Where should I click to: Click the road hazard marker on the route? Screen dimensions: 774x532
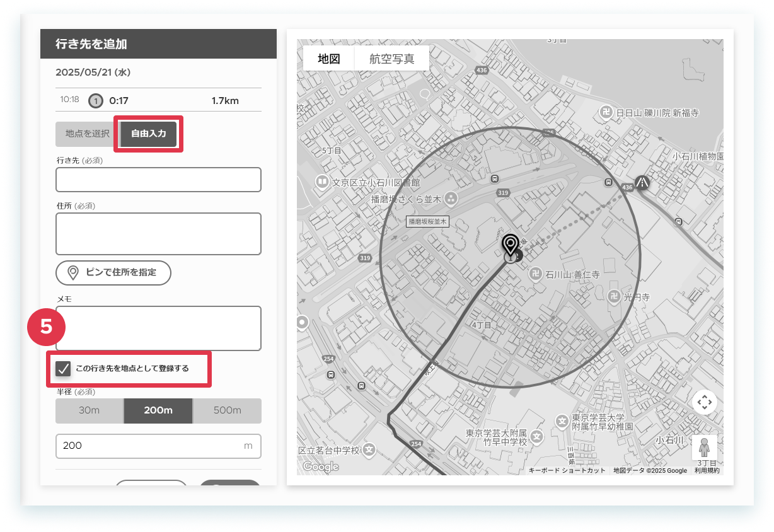(642, 183)
